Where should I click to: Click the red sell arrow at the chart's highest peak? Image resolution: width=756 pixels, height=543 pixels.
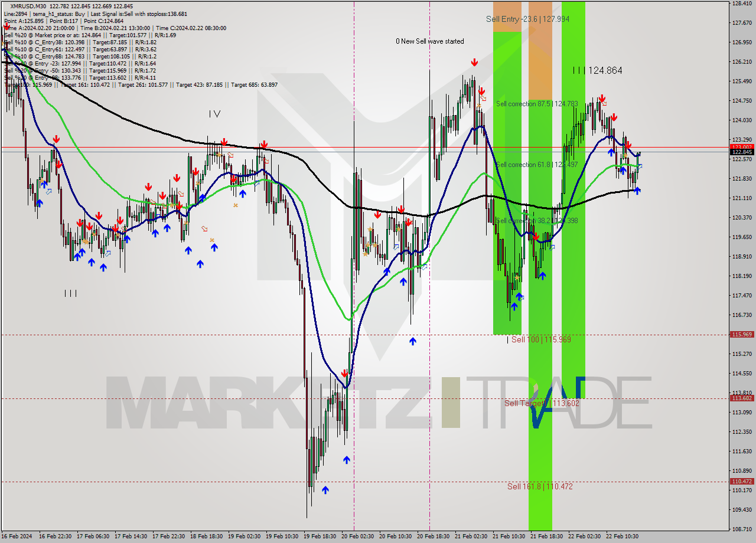click(474, 62)
